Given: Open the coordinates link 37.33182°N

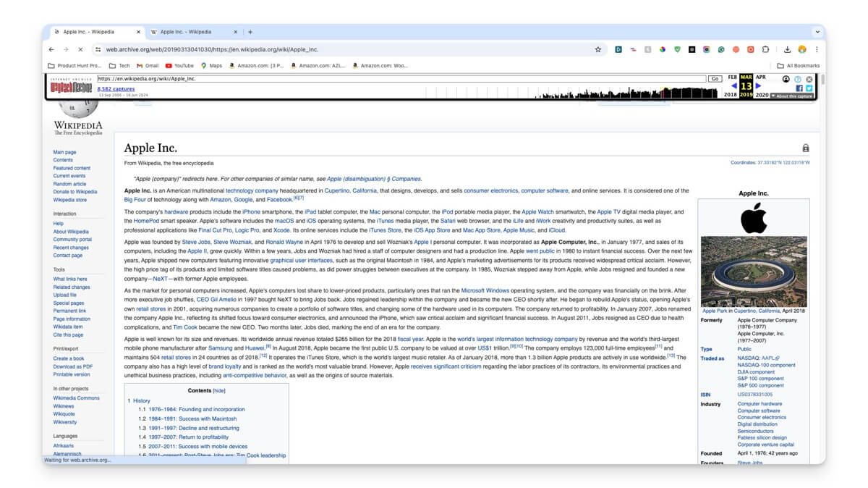Looking at the screenshot, I should 770,163.
